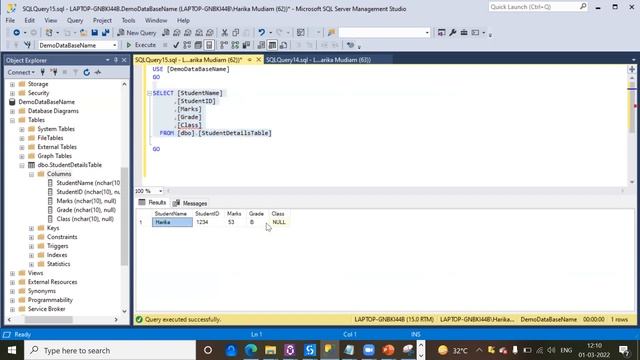Image resolution: width=640 pixels, height=360 pixels.
Task: Switch to the Messages tab
Action: click(190, 203)
